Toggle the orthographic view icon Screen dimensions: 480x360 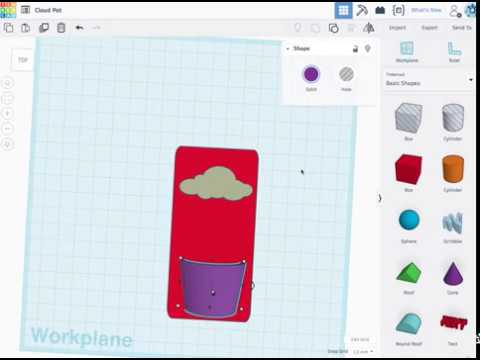(8, 144)
